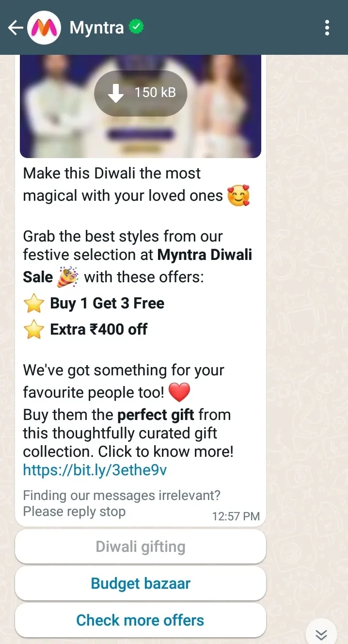Tap the star beside Extra ₹400 off
This screenshot has width=348, height=644.
pyautogui.click(x=34, y=330)
